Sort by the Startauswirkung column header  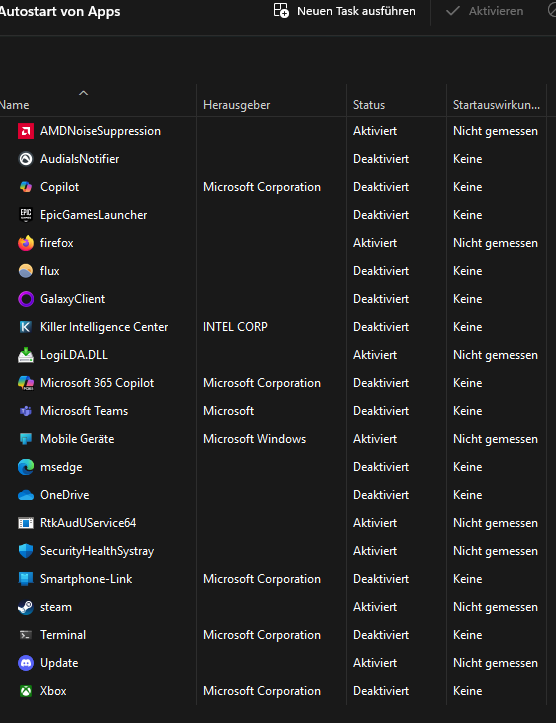[496, 105]
